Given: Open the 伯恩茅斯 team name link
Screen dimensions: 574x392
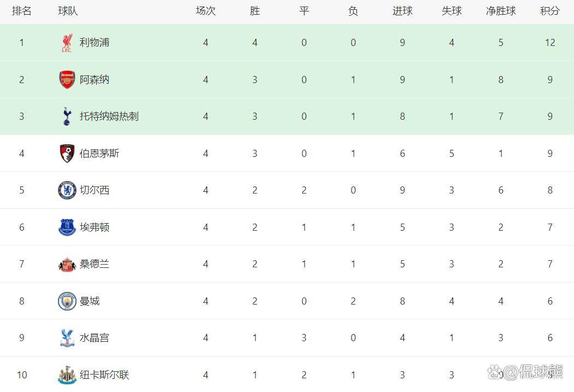Looking at the screenshot, I should click(99, 154).
